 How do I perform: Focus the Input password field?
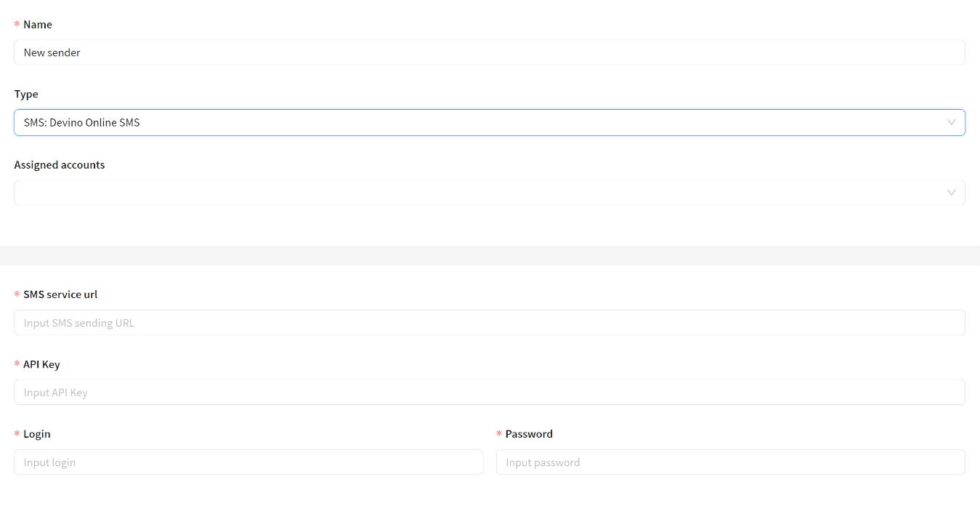[x=730, y=462]
